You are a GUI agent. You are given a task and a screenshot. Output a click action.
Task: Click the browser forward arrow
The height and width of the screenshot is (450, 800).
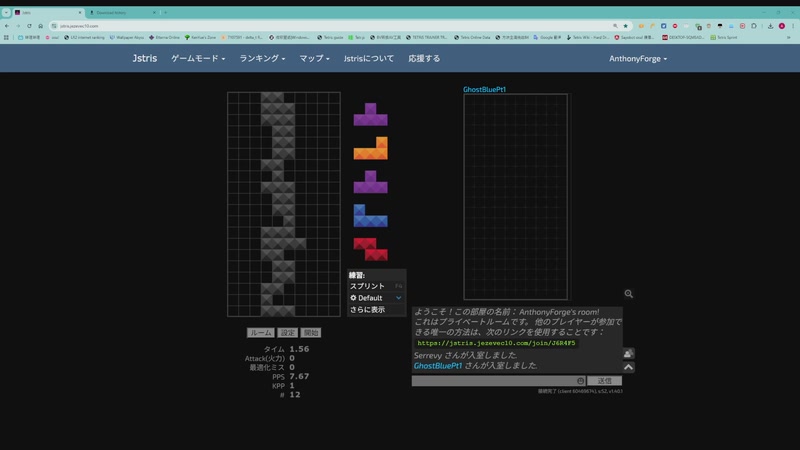coord(18,26)
